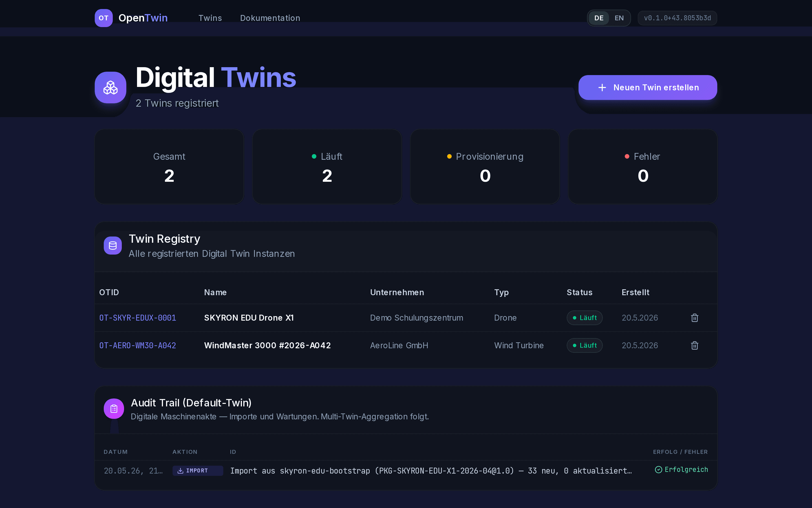Select the Fehler stat card

(643, 167)
